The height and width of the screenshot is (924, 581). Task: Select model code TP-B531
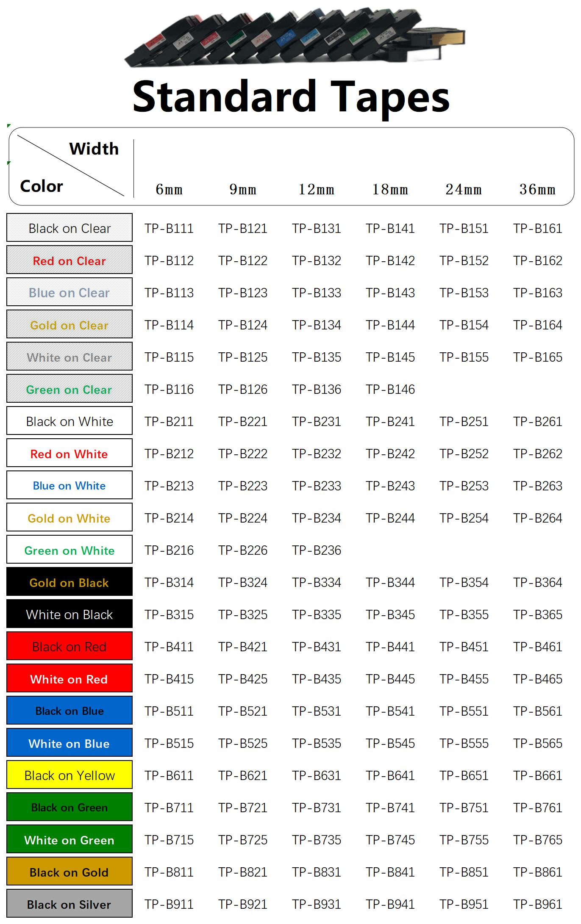pos(317,711)
